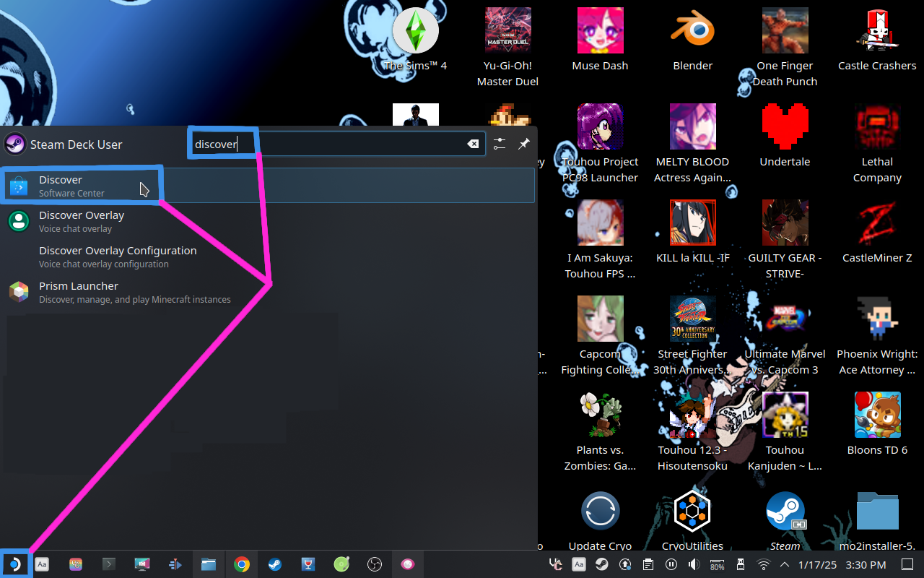Viewport: 924px width, 578px height.
Task: Select Prism Launcher from search results
Action: 269,292
